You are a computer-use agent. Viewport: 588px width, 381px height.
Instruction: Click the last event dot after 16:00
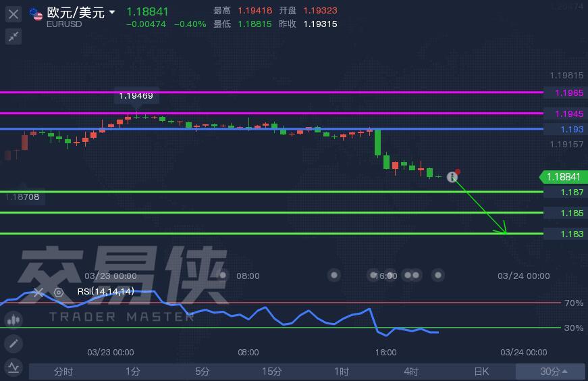437,275
